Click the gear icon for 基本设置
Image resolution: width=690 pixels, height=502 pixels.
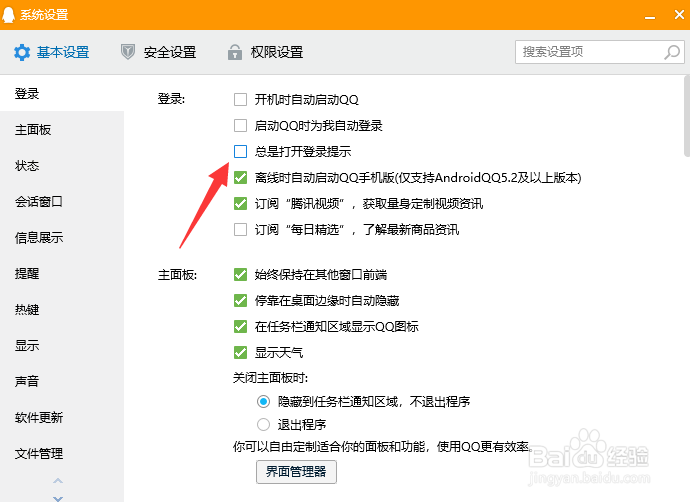[x=22, y=52]
